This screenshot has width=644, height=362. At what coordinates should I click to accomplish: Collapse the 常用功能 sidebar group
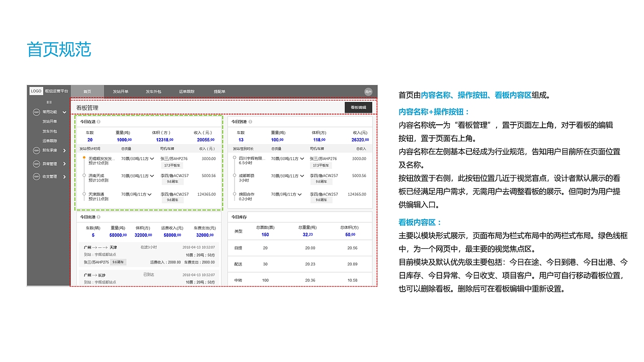coord(64,112)
